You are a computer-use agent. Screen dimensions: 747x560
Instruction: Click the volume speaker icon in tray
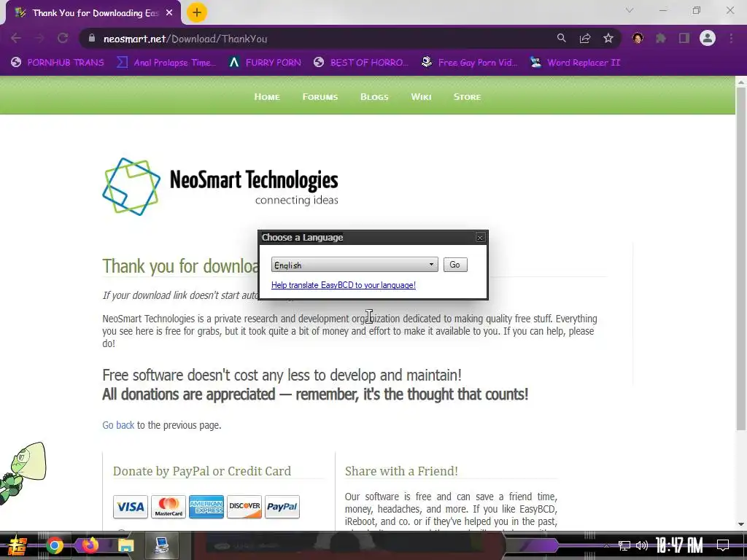[642, 545]
